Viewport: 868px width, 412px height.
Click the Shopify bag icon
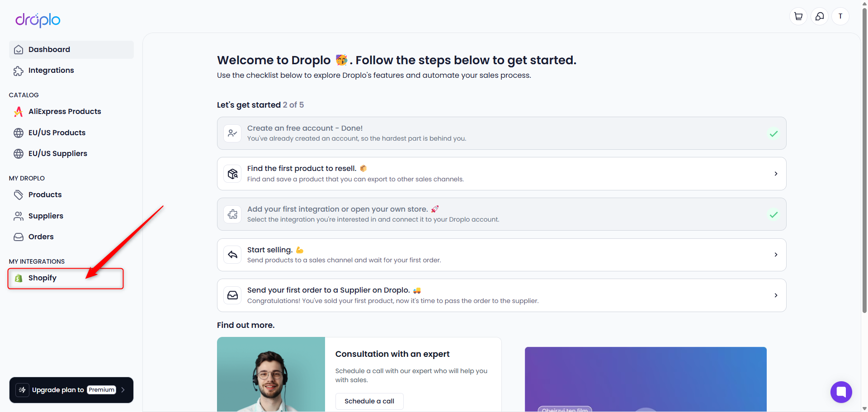[19, 278]
